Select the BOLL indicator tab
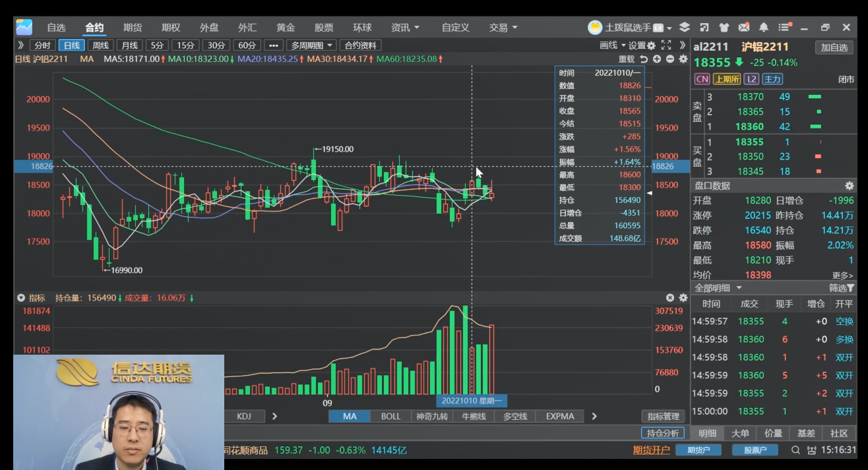The width and height of the screenshot is (868, 470). pos(390,417)
